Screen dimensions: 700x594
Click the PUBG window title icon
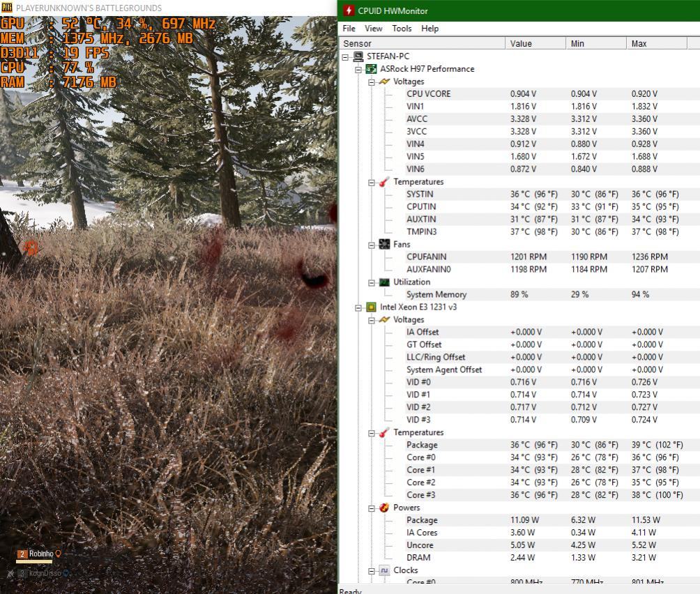click(7, 8)
